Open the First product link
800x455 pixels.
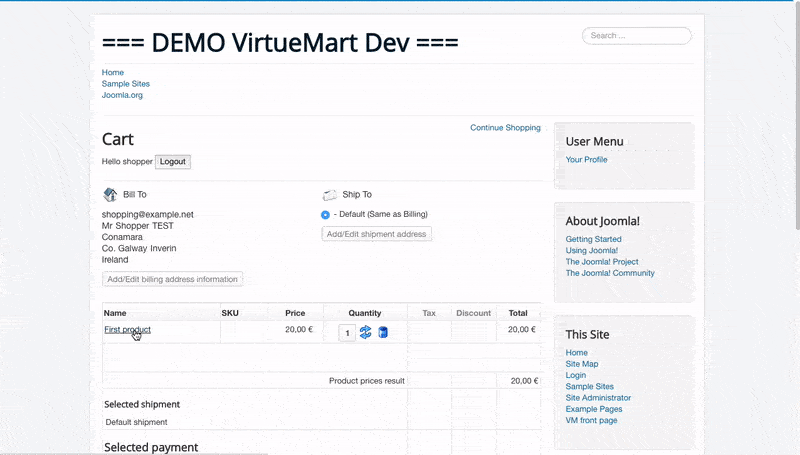click(128, 330)
